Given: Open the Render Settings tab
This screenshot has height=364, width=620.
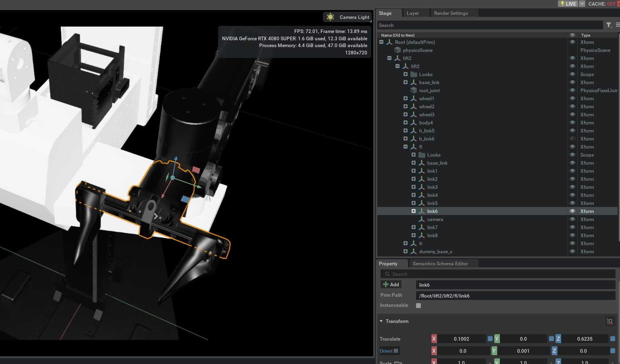Looking at the screenshot, I should pyautogui.click(x=451, y=13).
